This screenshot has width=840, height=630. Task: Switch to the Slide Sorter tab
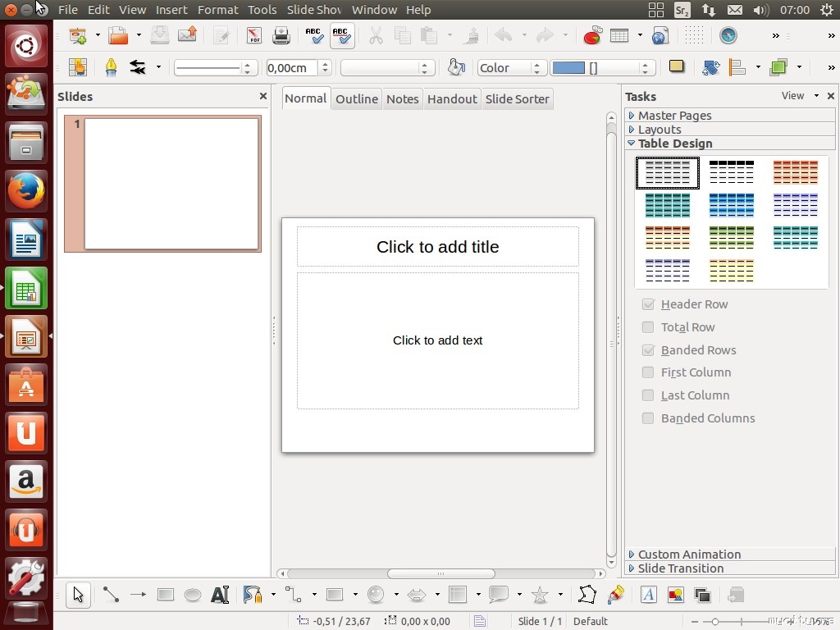(517, 99)
